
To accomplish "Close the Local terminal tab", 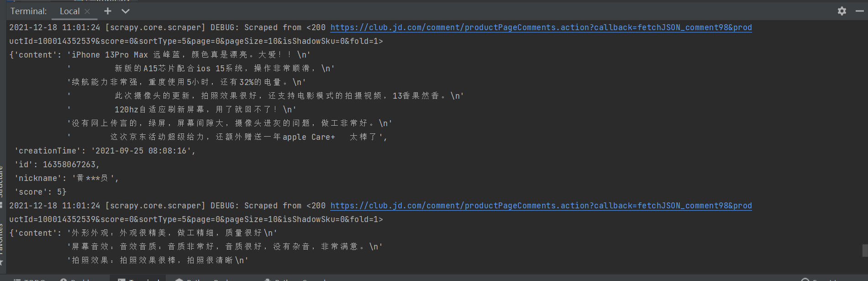I will [x=87, y=11].
